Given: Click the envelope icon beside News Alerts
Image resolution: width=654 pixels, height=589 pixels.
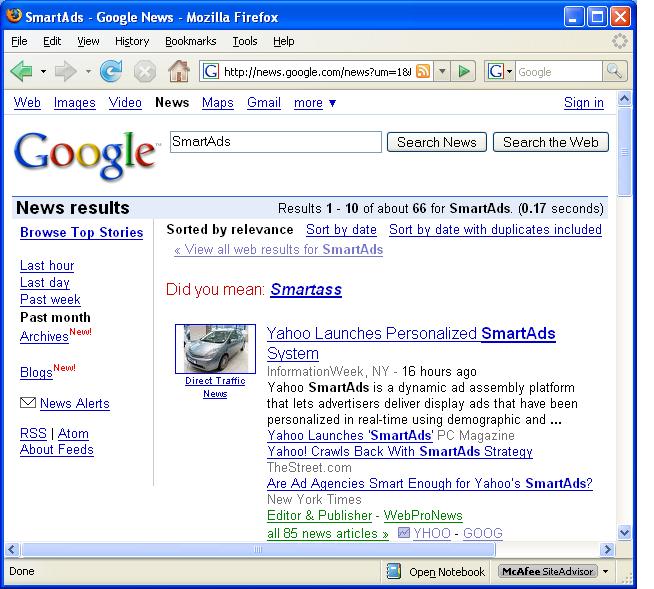Looking at the screenshot, I should point(28,403).
